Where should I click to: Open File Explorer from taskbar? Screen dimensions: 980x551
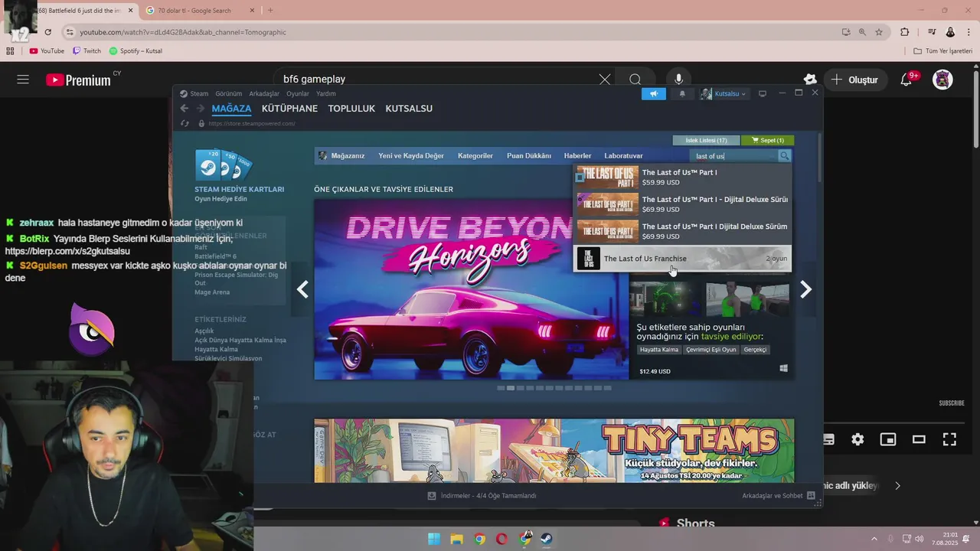(456, 539)
